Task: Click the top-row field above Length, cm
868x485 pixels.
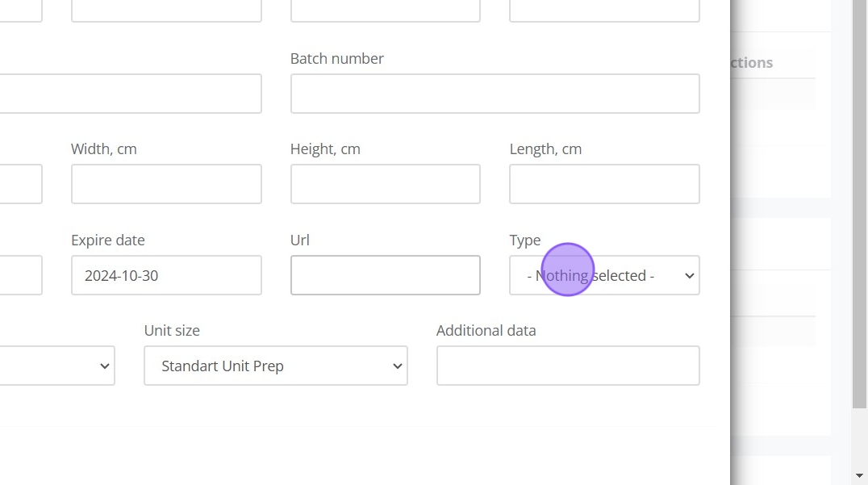Action: [604, 10]
